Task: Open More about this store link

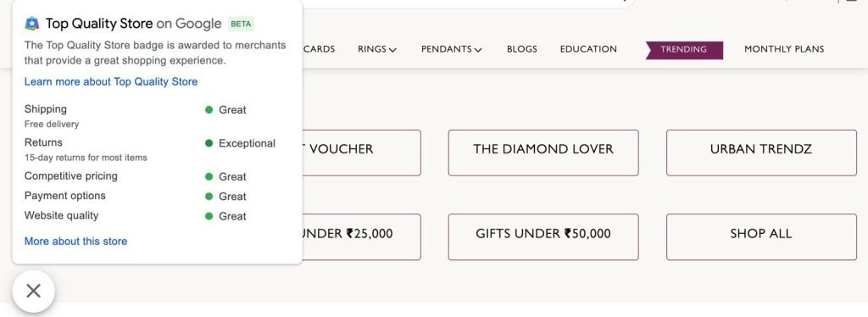Action: point(75,242)
